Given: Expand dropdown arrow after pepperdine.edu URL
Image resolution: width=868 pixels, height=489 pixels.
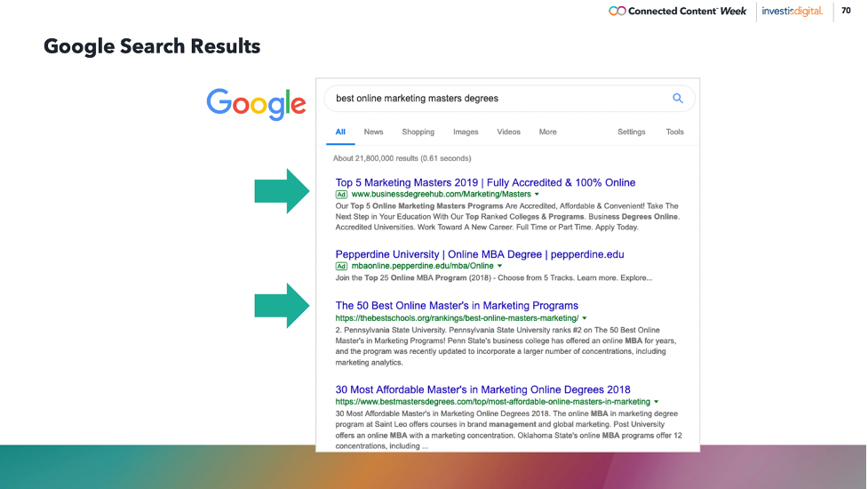Looking at the screenshot, I should point(500,266).
